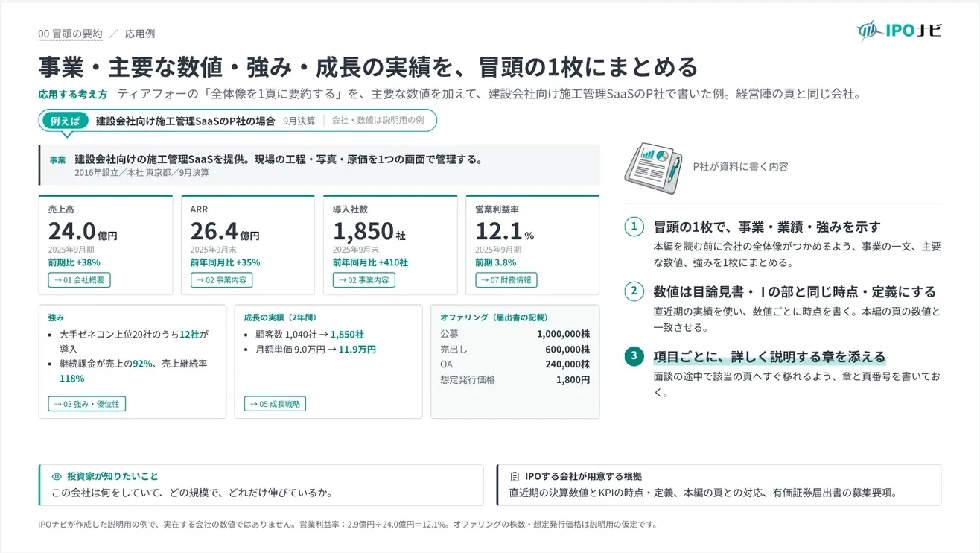Click the document icon beside IPOする会社が用意する根拠

(515, 476)
